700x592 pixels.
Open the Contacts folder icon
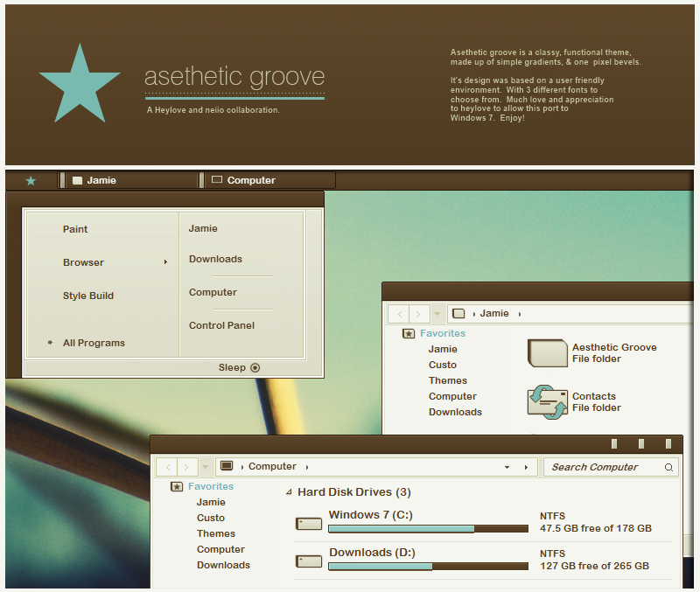click(x=548, y=402)
